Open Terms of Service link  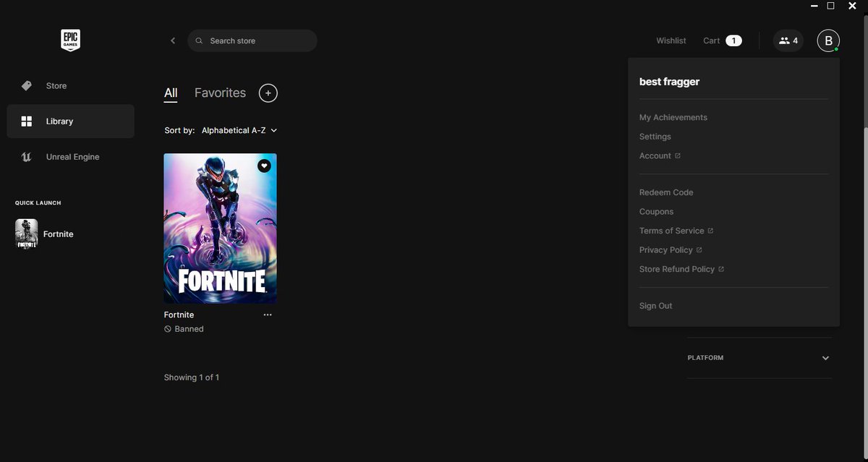(x=672, y=231)
